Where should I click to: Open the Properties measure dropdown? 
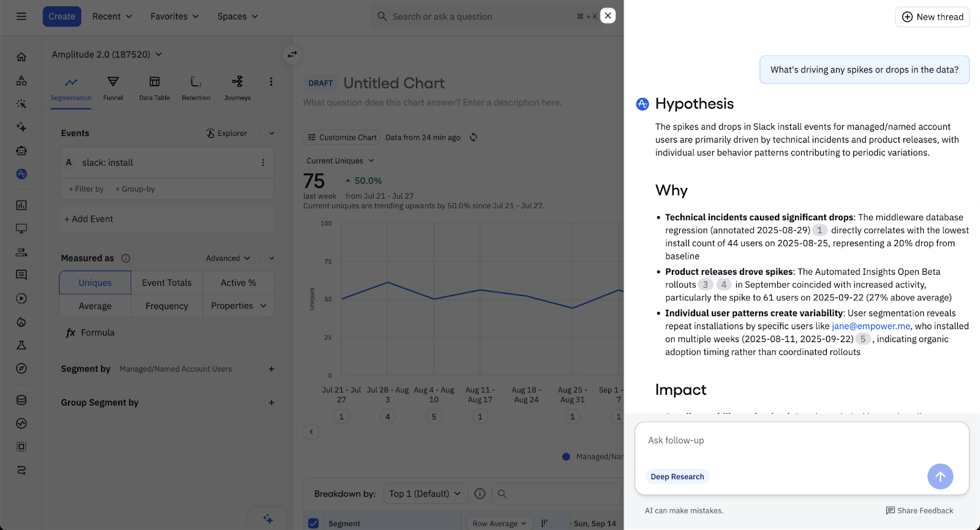pyautogui.click(x=238, y=306)
